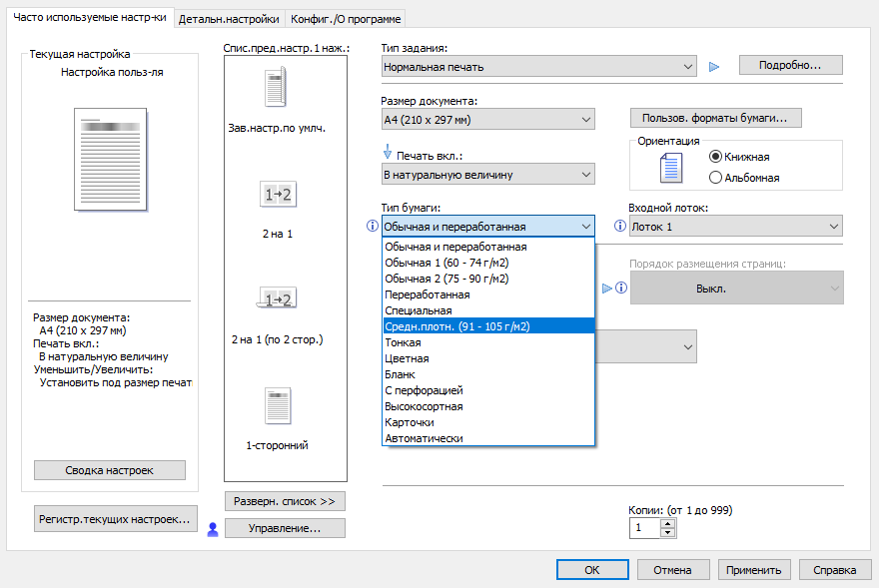Pick the 1-сторонний preset icon

click(278, 405)
